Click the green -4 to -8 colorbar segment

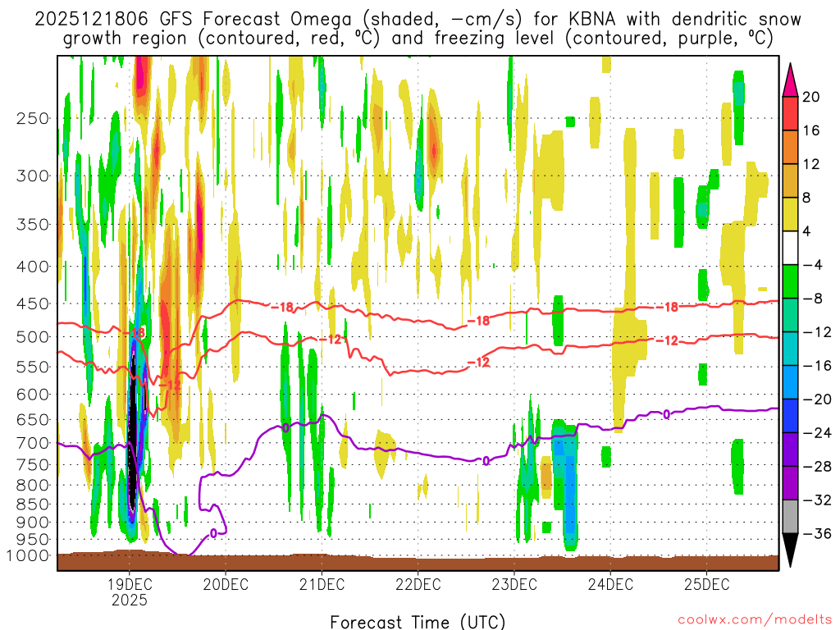click(790, 281)
